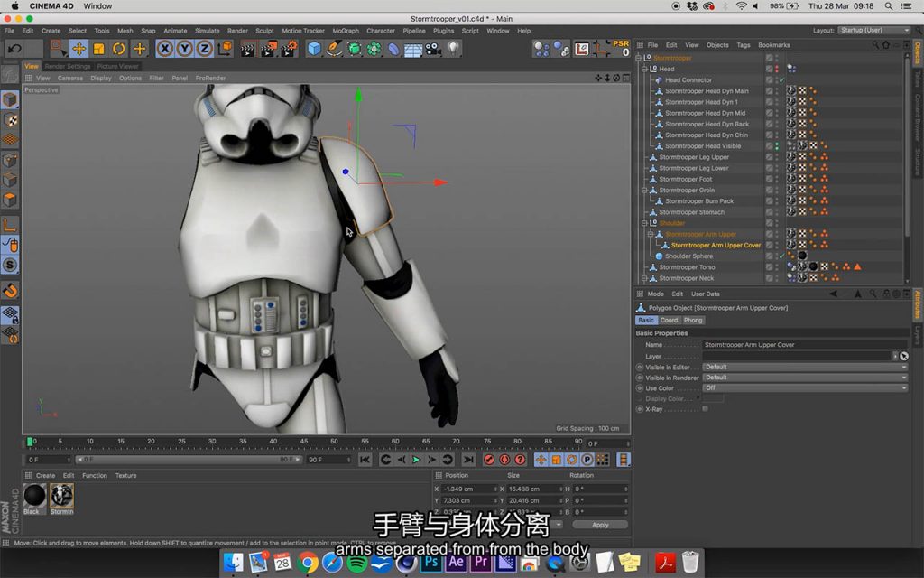This screenshot has width=924, height=578.
Task: Toggle Visible in Editor animation radio dot
Action: coord(640,367)
